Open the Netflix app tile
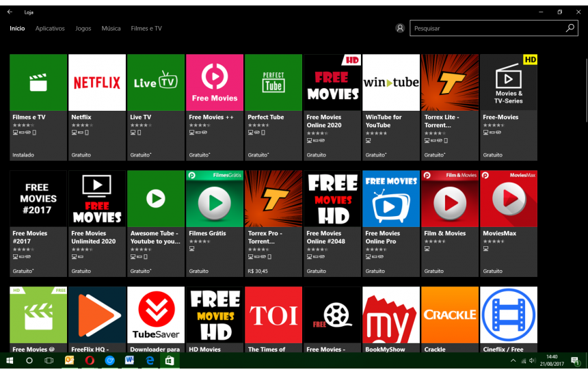The height and width of the screenshot is (374, 588). click(x=97, y=107)
